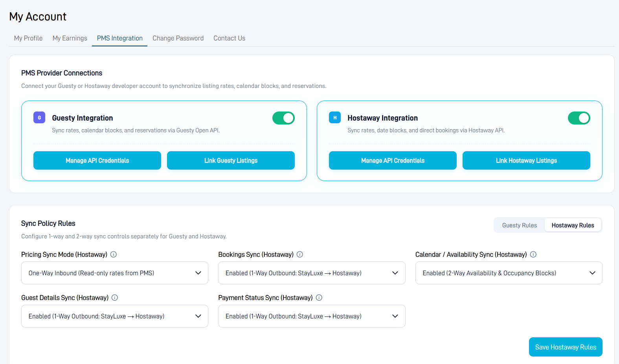The image size is (619, 364).
Task: Click the Guesty purple G logo icon
Action: pyautogui.click(x=39, y=117)
